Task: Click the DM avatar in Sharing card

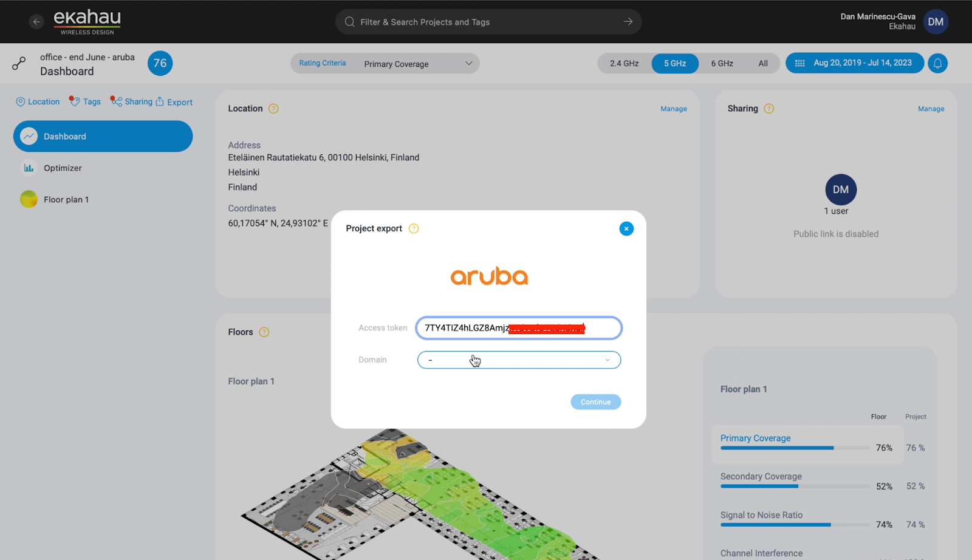Action: [841, 190]
